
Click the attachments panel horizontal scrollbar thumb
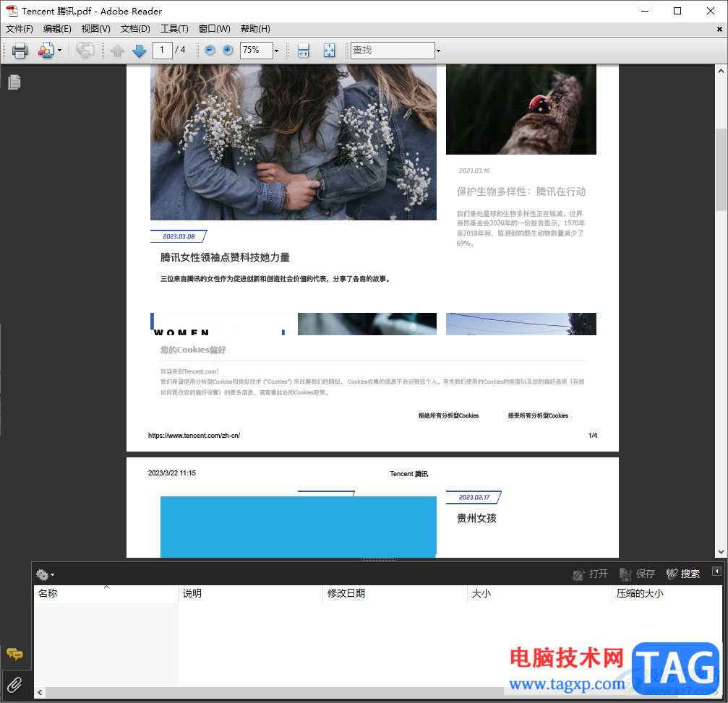pos(274,692)
